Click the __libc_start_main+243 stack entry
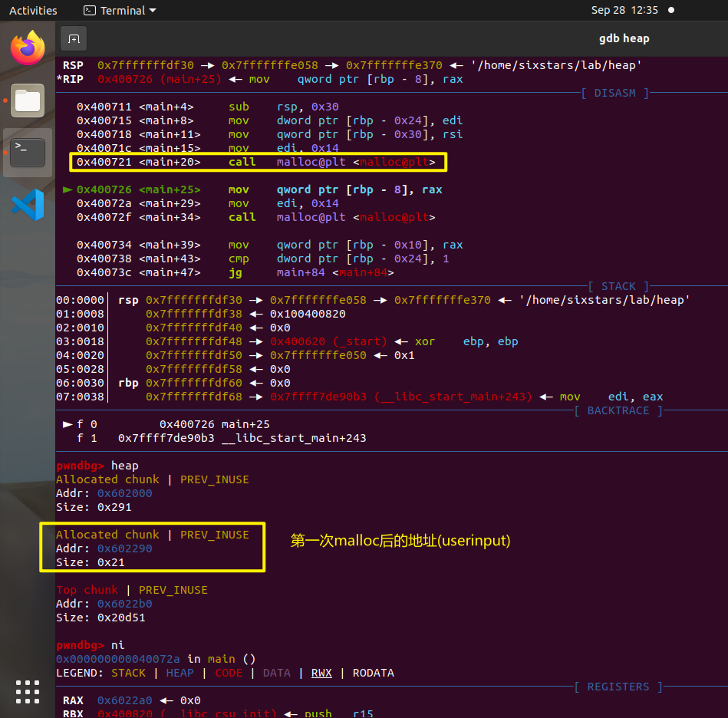Viewport: 728px width, 718px height. [x=401, y=397]
